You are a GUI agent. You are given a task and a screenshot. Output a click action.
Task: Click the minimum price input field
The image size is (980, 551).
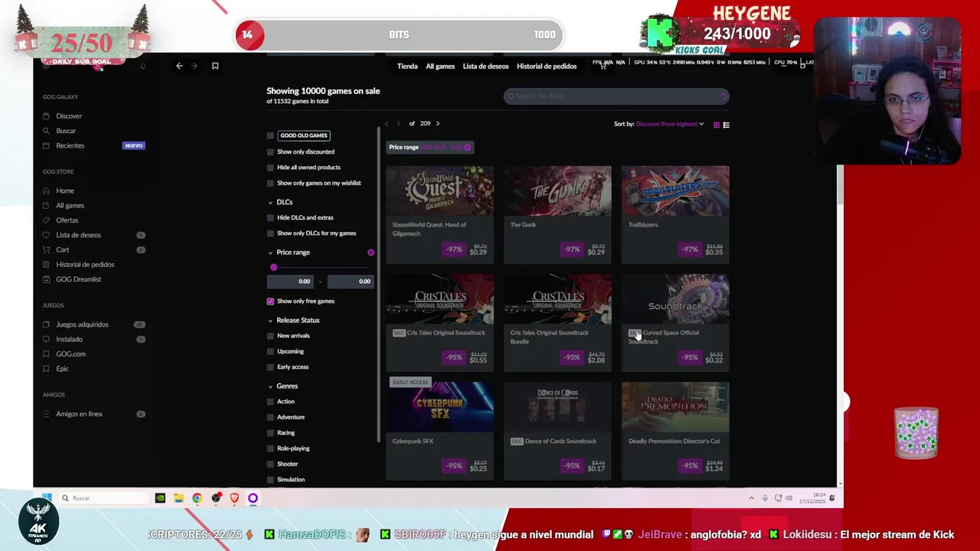290,282
